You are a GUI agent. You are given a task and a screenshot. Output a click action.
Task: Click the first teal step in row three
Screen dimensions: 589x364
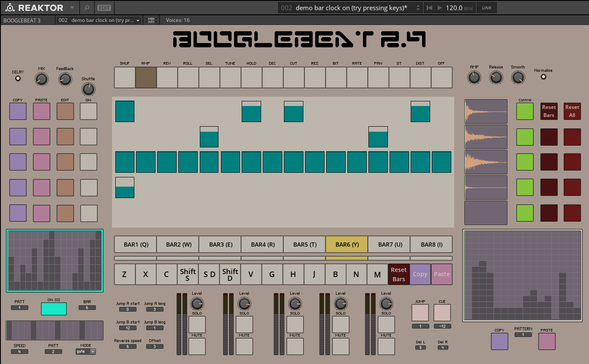coord(125,162)
